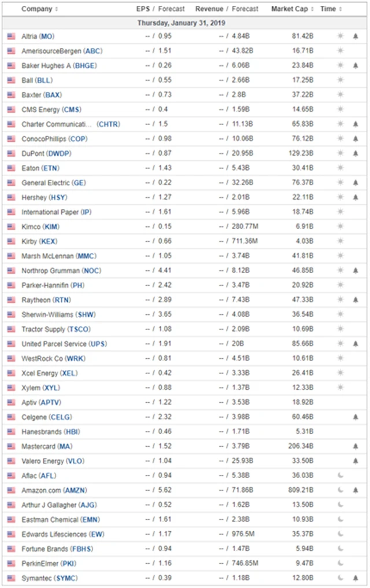Open the Edwards Lifesciences link

54,534
